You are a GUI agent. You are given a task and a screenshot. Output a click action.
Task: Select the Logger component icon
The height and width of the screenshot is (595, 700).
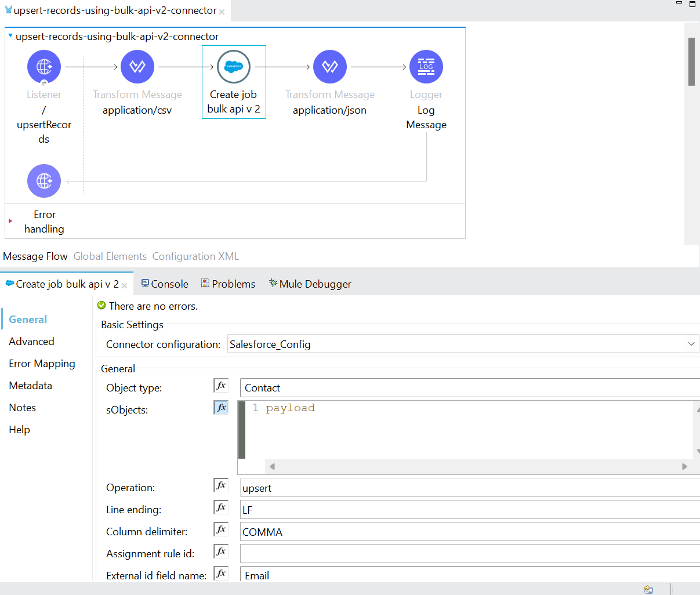[426, 67]
